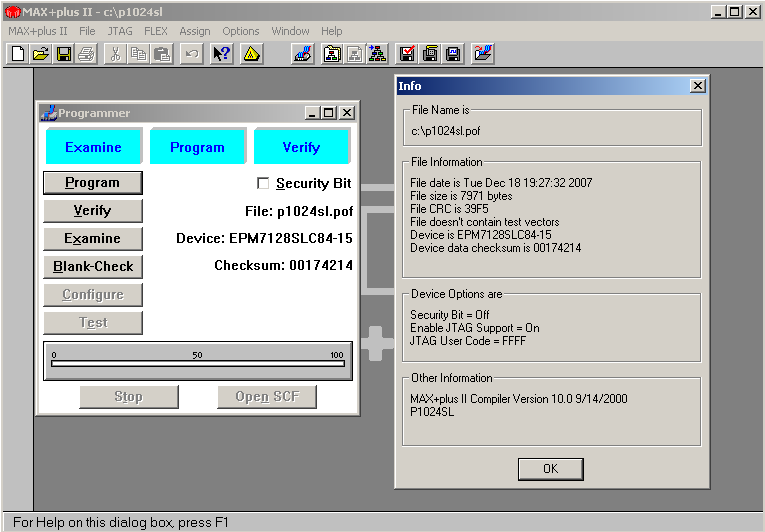Click the cyan Program status box
Screen dimensions: 765x532
click(197, 147)
